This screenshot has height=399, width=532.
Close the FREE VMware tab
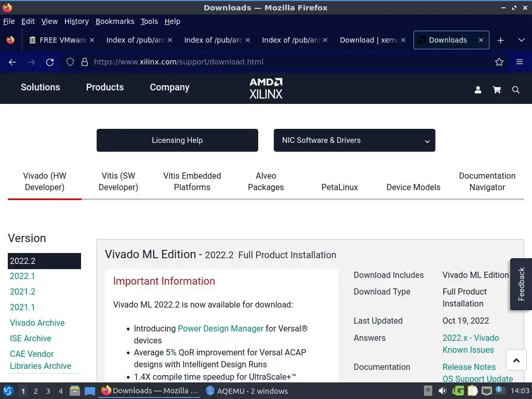92,40
